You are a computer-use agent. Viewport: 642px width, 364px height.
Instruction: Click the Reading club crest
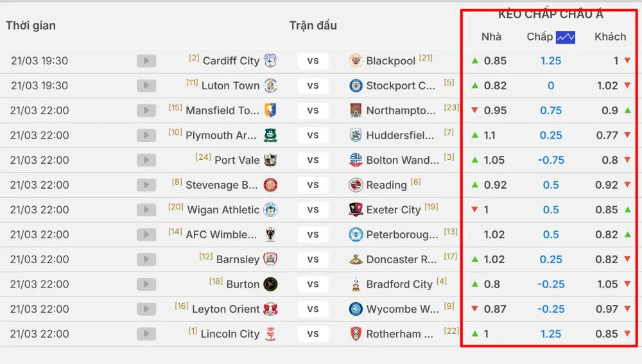(355, 186)
